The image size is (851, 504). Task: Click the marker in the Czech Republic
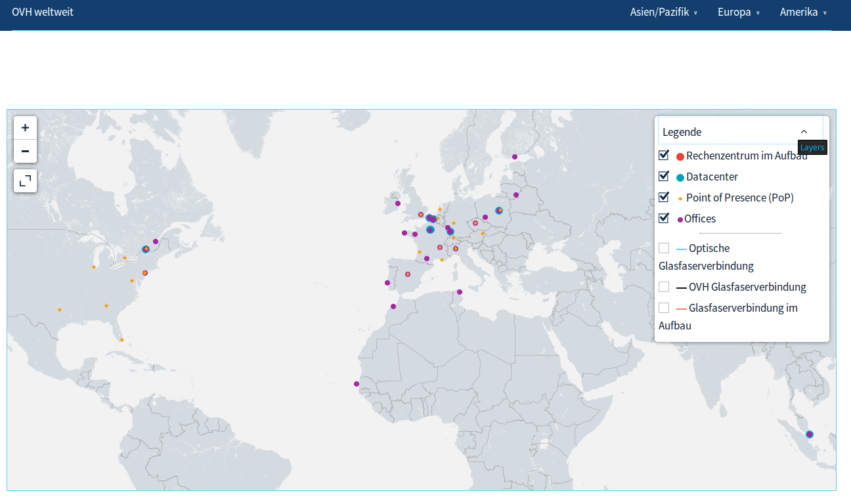(x=475, y=223)
